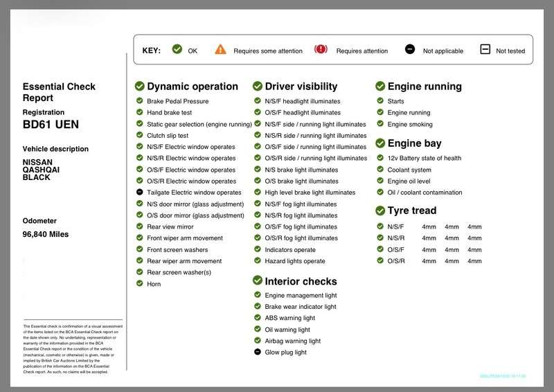Viewport: 554px width, 392px height.
Task: Click the check mark next to Hazard lights operate
Action: [x=258, y=261]
